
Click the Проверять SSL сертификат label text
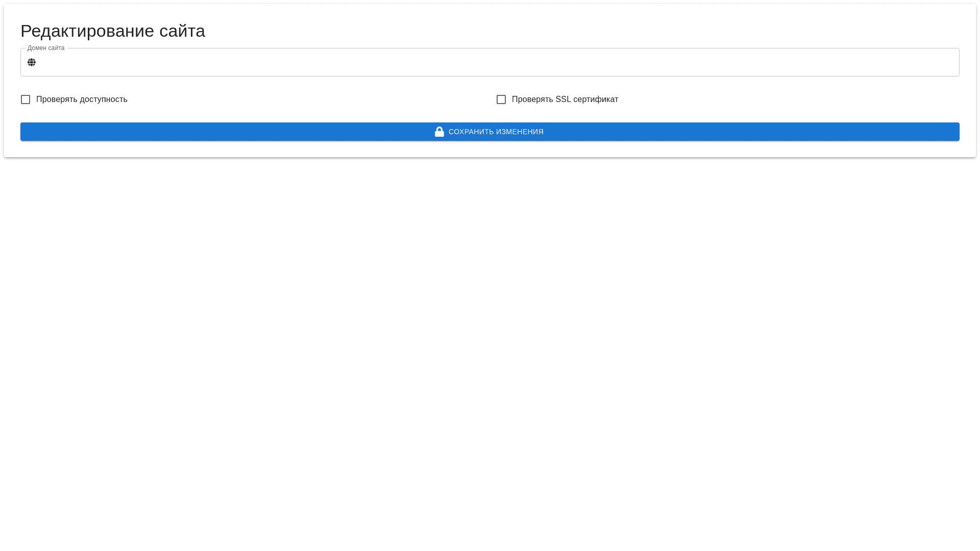(x=565, y=99)
